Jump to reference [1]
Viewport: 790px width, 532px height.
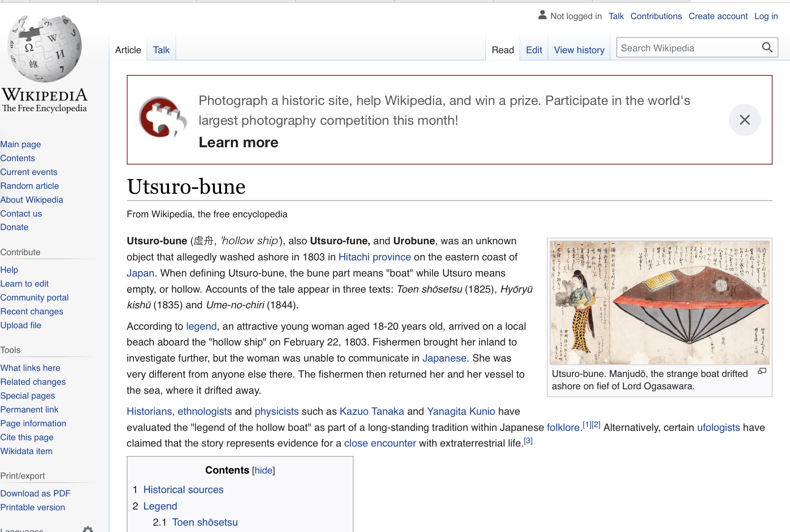point(587,425)
